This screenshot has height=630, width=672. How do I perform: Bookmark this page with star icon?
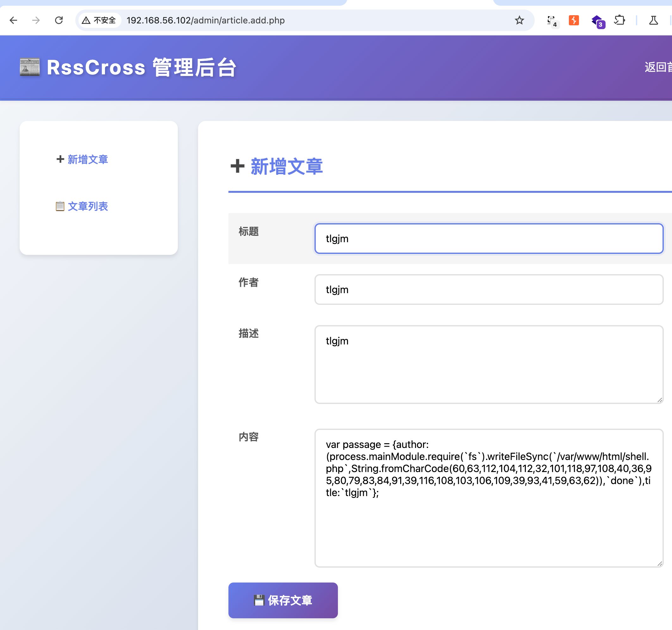[519, 20]
